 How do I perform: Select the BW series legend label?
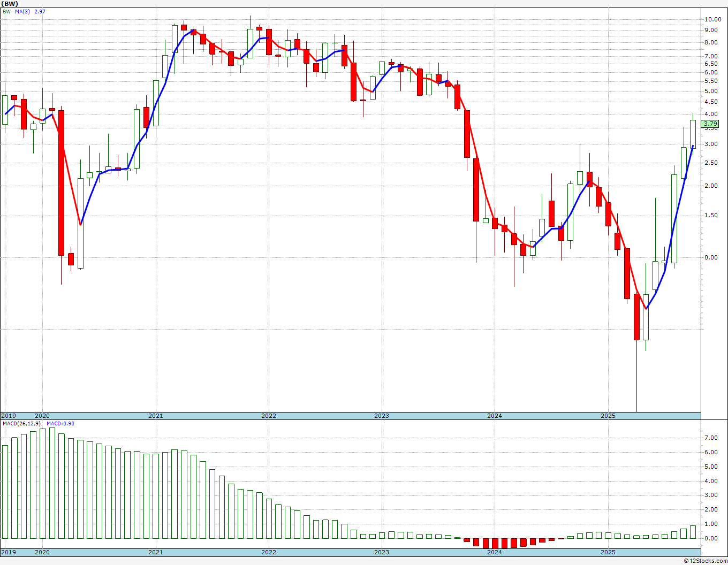point(6,11)
